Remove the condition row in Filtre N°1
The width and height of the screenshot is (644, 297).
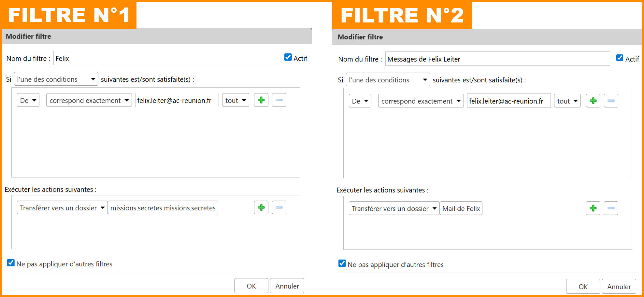pos(279,100)
